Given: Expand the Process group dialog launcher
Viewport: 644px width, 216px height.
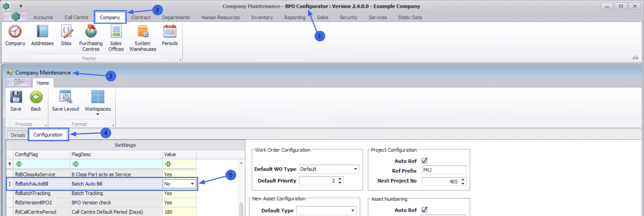Looking at the screenshot, I should click(45, 125).
